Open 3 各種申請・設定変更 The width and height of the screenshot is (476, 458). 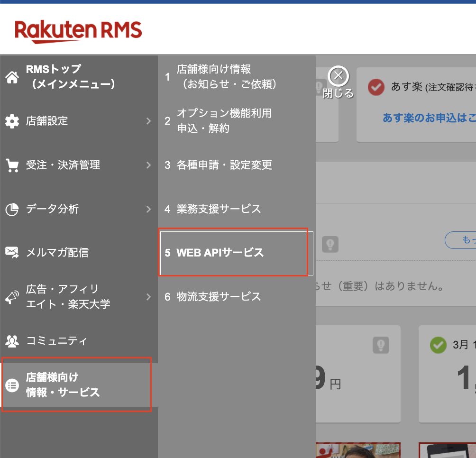(237, 165)
